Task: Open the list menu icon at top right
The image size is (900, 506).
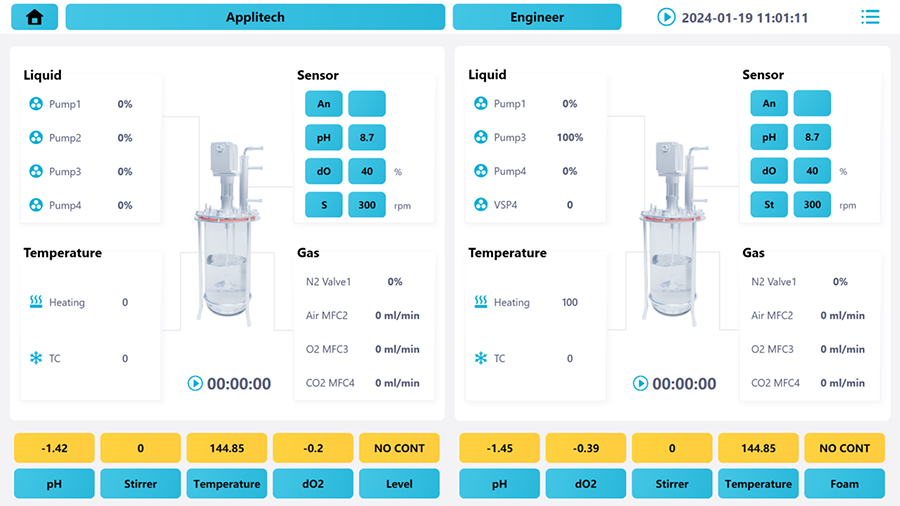Action: (x=870, y=17)
